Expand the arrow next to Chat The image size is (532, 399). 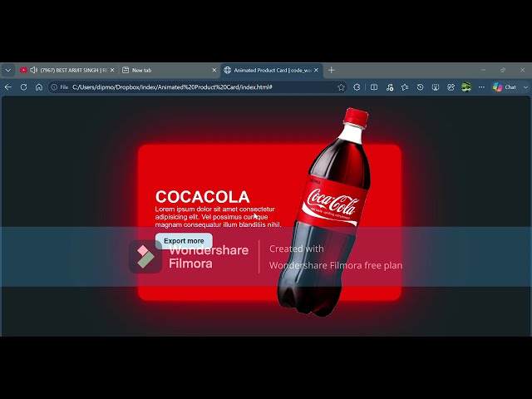[x=525, y=87]
